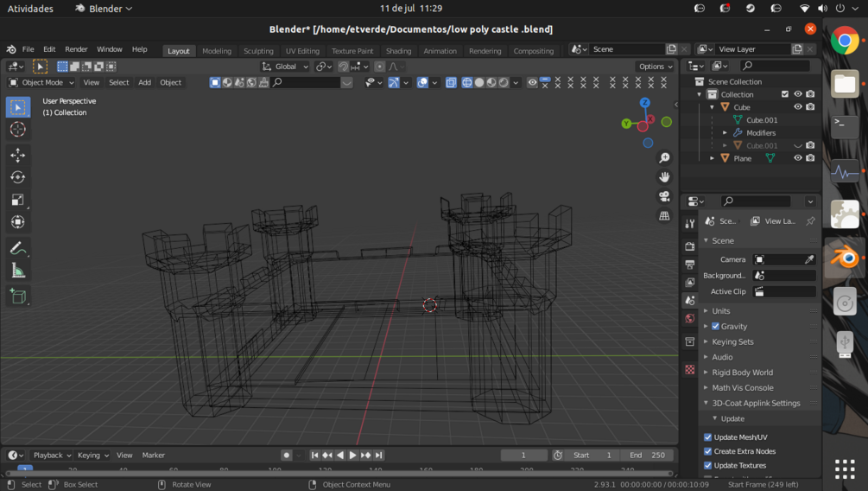Switch to solid shading mode
The image size is (868, 491).
[x=478, y=83]
